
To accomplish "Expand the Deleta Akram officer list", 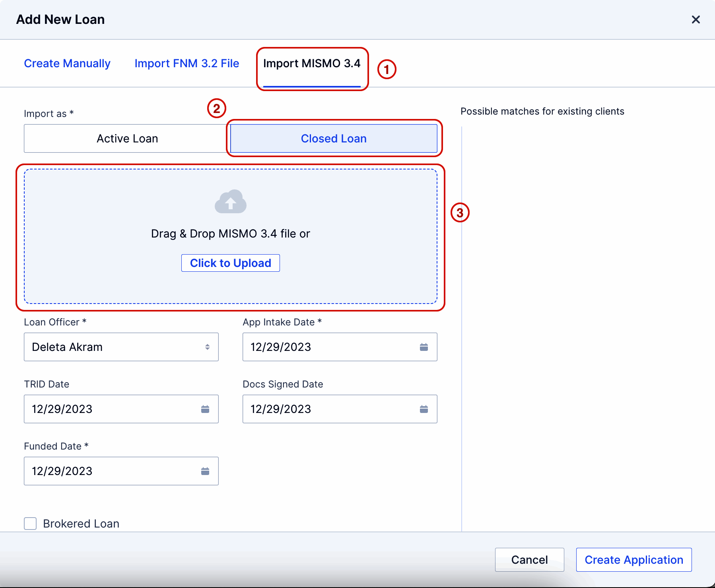I will click(x=121, y=347).
